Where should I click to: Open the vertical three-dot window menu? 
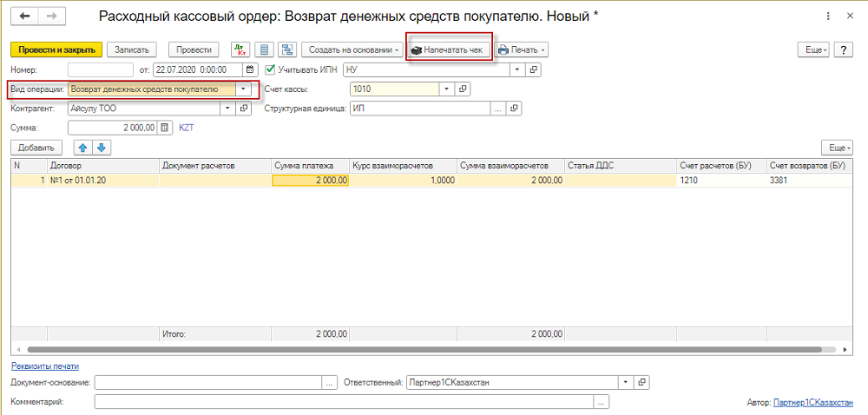pos(828,16)
